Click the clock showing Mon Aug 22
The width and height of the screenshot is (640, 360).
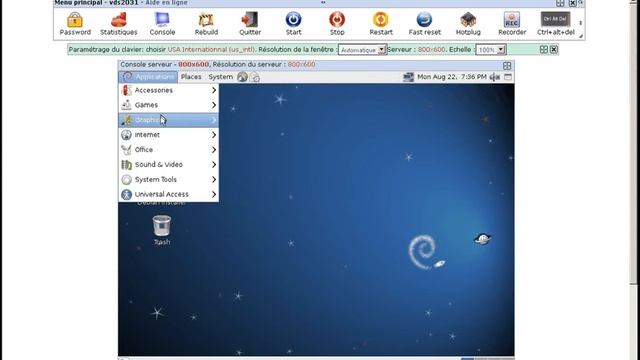[452, 77]
